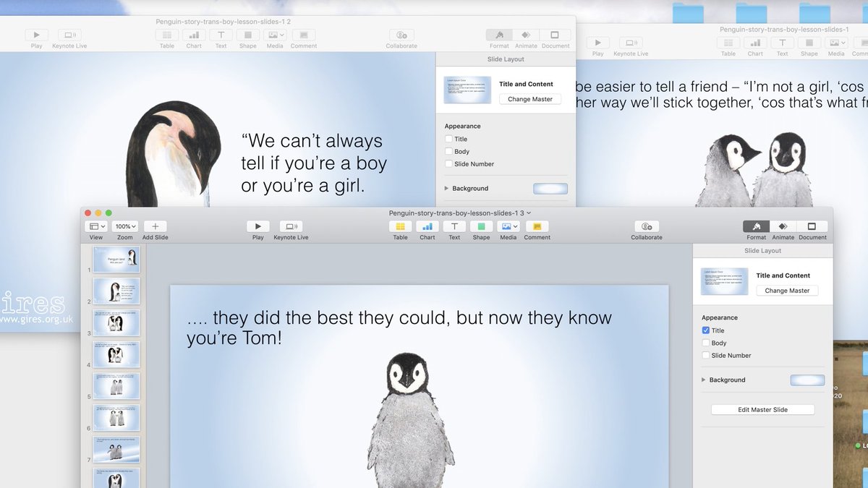Select slide 3 thumbnail in navigator
Screen dimensions: 868x488
pyautogui.click(x=116, y=323)
